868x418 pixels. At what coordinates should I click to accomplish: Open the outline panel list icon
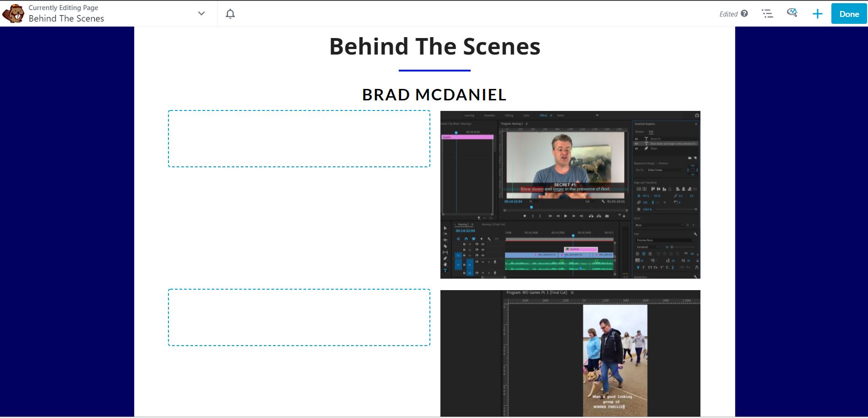(767, 14)
